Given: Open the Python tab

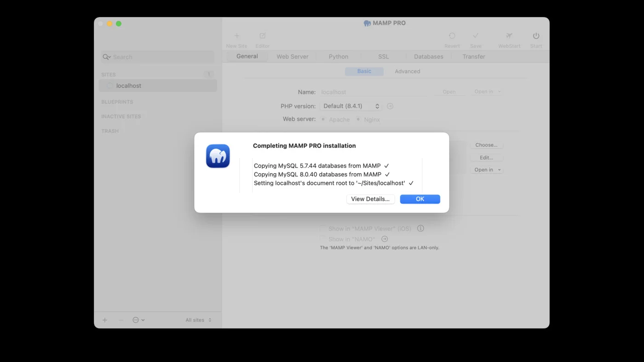Looking at the screenshot, I should click(339, 57).
